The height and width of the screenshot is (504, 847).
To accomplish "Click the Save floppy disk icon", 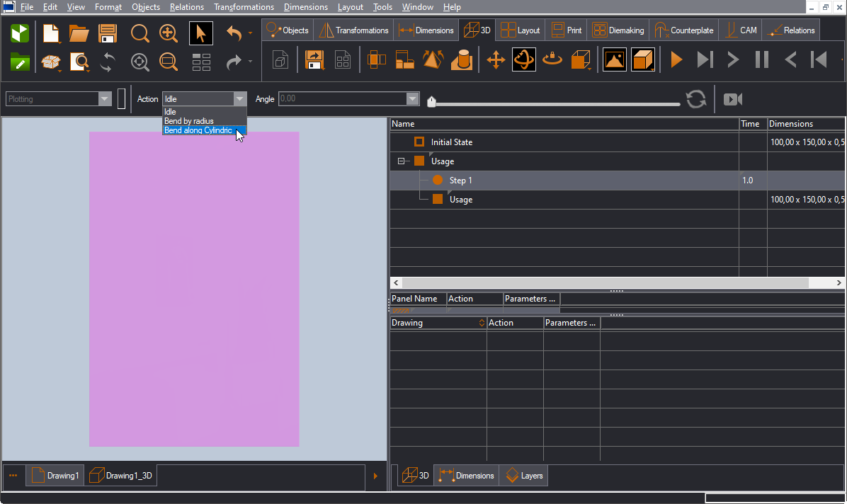I will [108, 33].
